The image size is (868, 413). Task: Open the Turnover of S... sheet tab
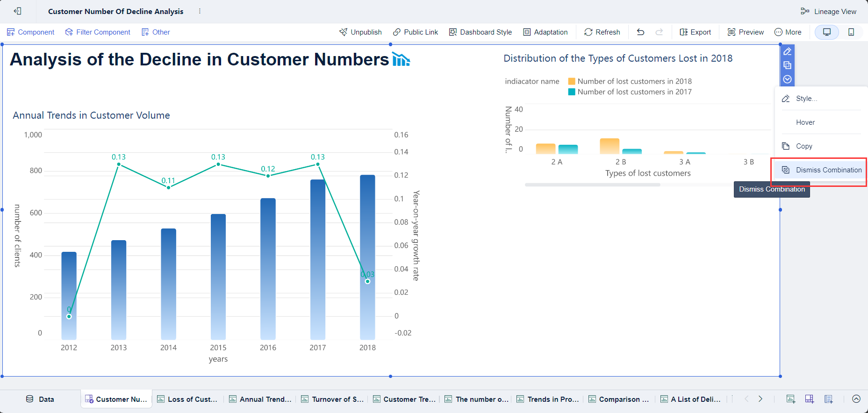(332, 399)
